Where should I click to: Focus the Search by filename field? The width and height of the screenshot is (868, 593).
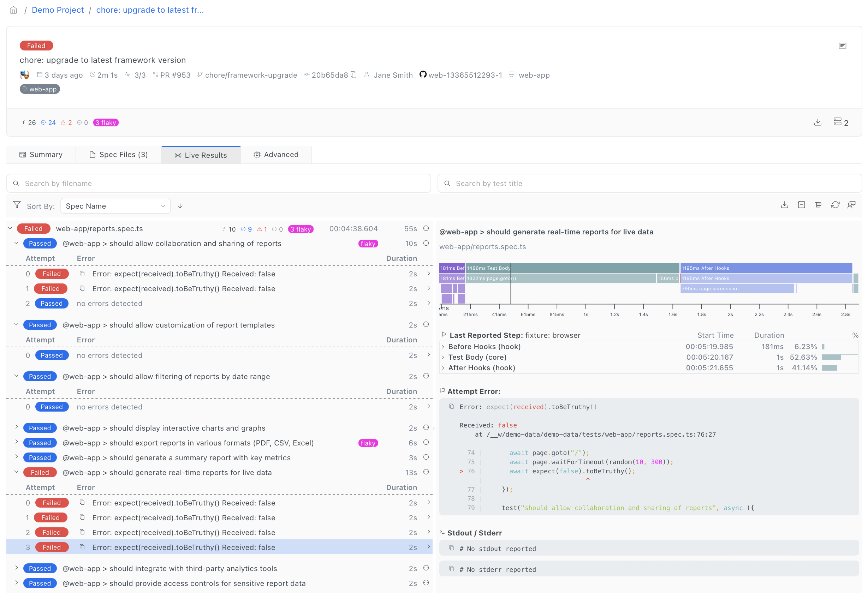(219, 183)
